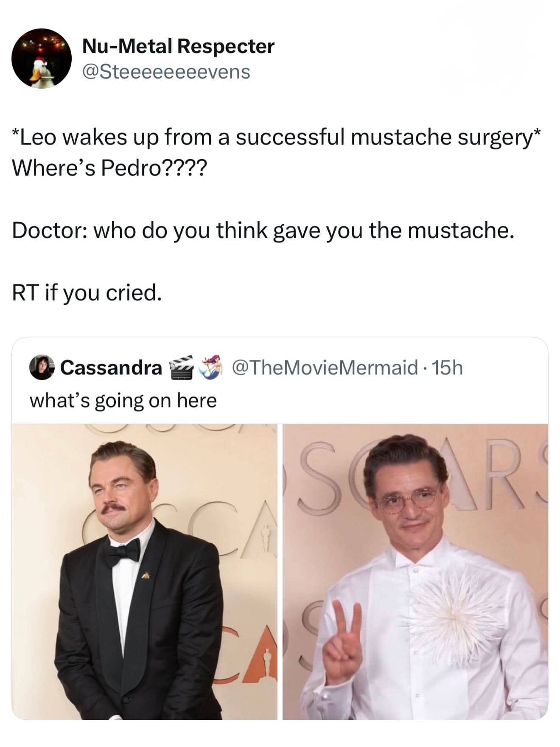Click the clapperboard emoji beside Cassandra
The width and height of the screenshot is (560, 747).
point(182,368)
